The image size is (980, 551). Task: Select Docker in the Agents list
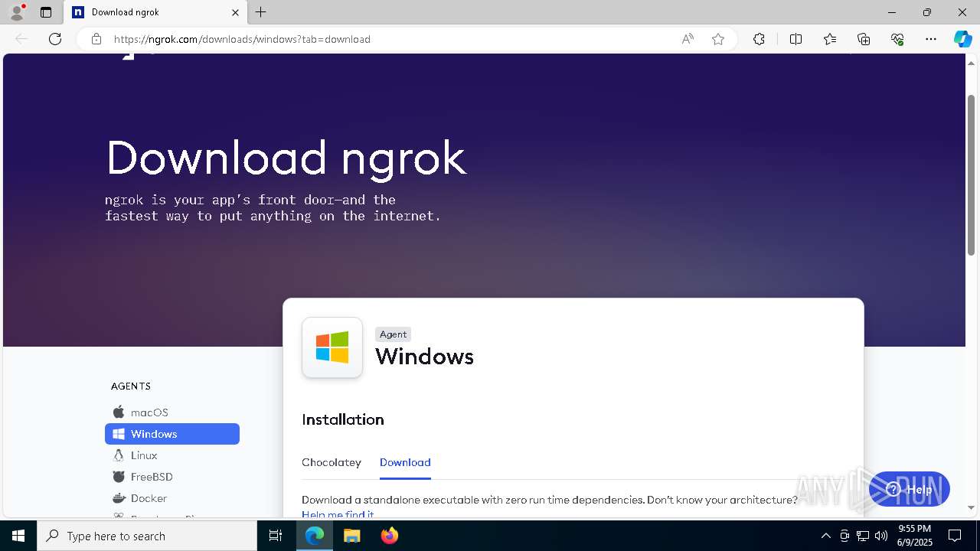coord(172,498)
